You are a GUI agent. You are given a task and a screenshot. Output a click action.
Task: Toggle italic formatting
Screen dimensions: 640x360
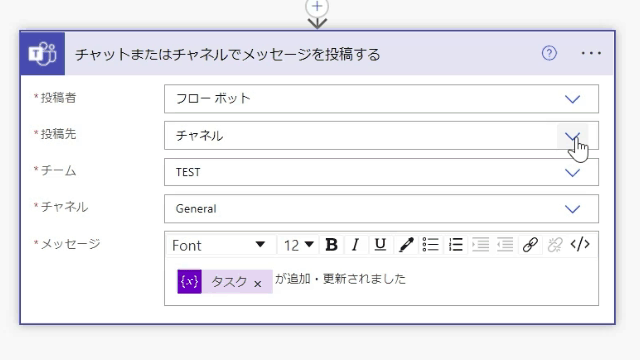(356, 245)
